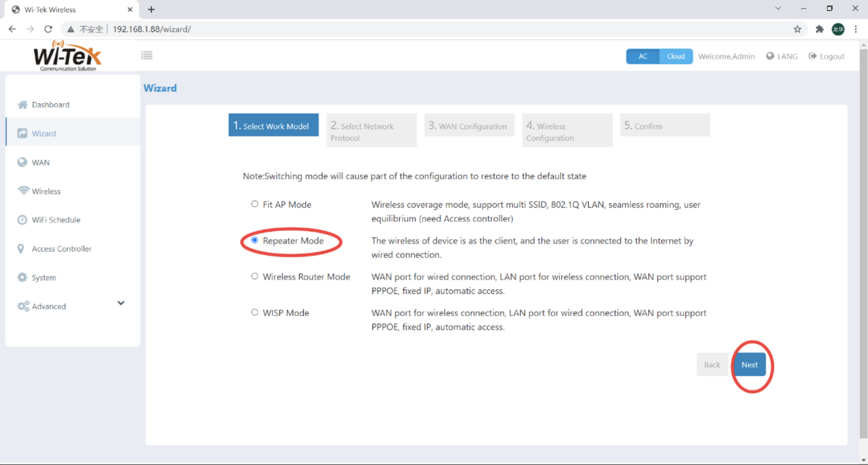Click the Logout link
The width and height of the screenshot is (868, 465).
[x=827, y=56]
